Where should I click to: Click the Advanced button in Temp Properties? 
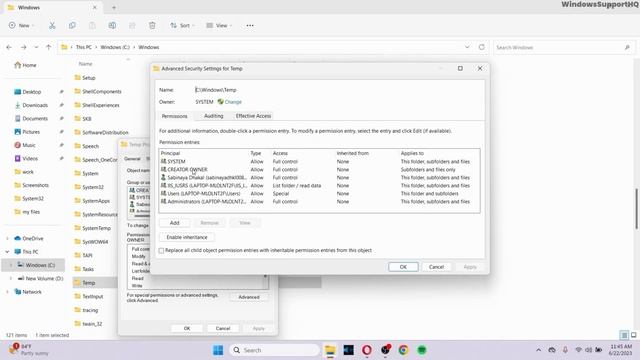pos(249,297)
